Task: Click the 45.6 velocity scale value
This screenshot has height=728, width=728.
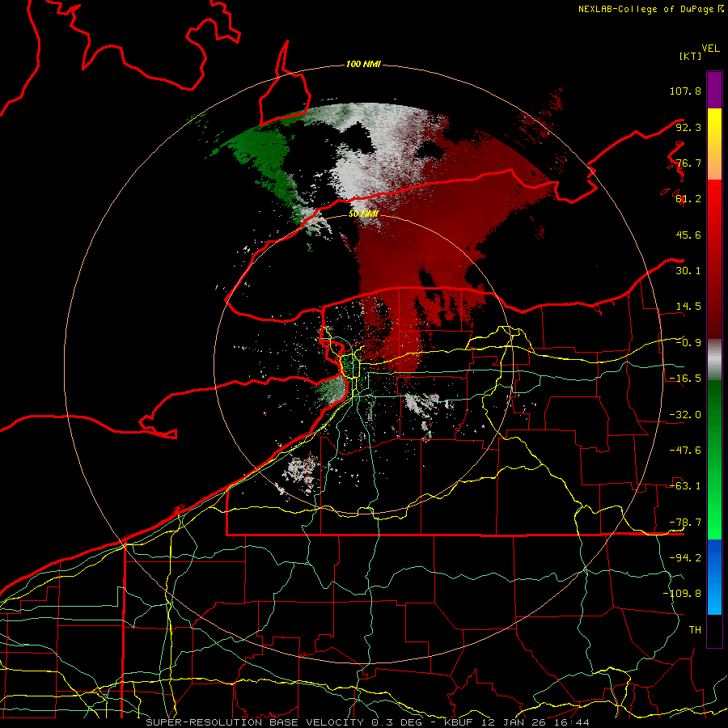Action: pyautogui.click(x=688, y=235)
